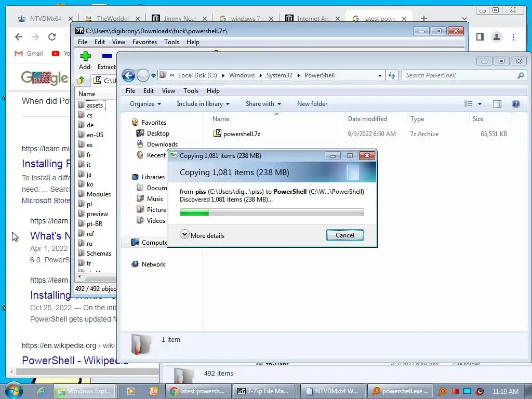532x399 pixels.
Task: Open Windows Media Player taskbar icon
Action: pyautogui.click(x=130, y=391)
